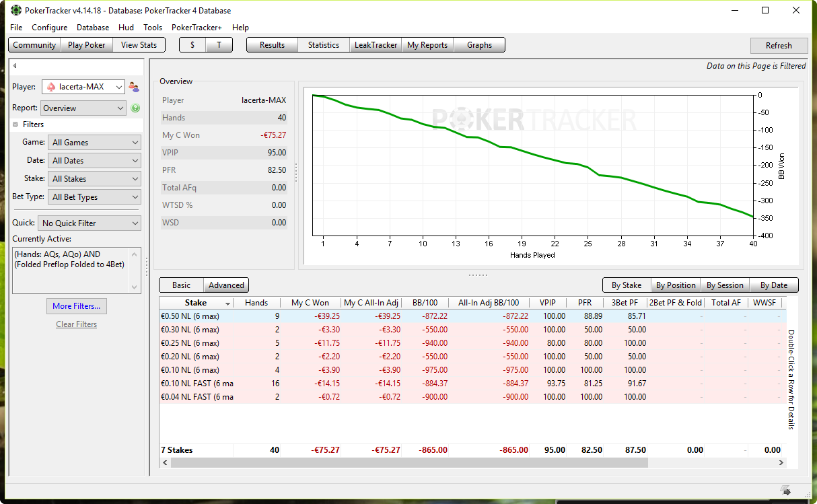Click the VPIP column header
Viewport: 817px width, 504px height.
[x=547, y=303]
